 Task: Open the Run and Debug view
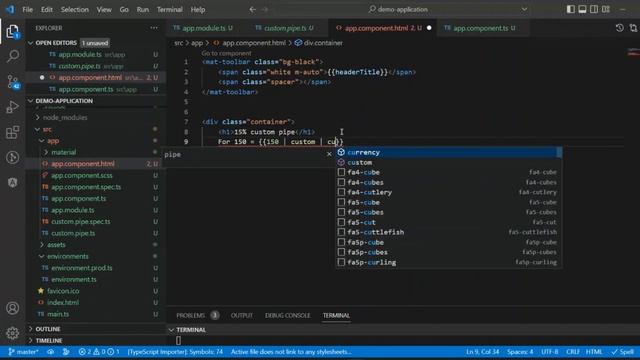(12, 107)
